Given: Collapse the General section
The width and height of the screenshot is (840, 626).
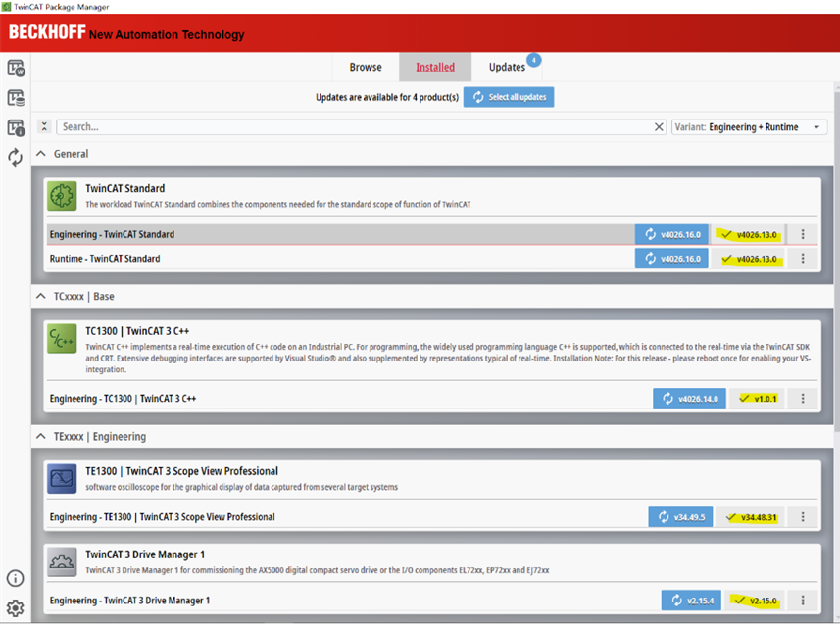Looking at the screenshot, I should [41, 154].
